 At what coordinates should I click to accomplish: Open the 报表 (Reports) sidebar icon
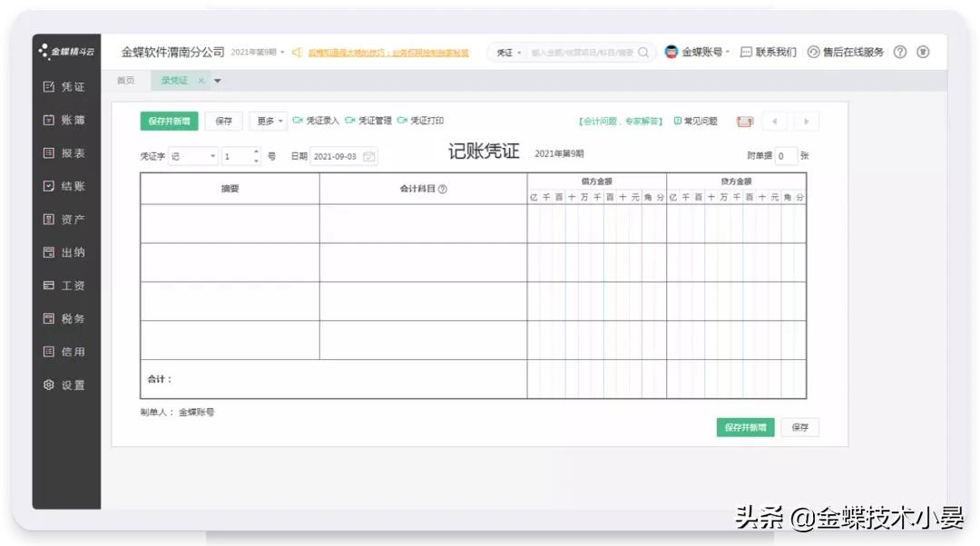pos(64,153)
